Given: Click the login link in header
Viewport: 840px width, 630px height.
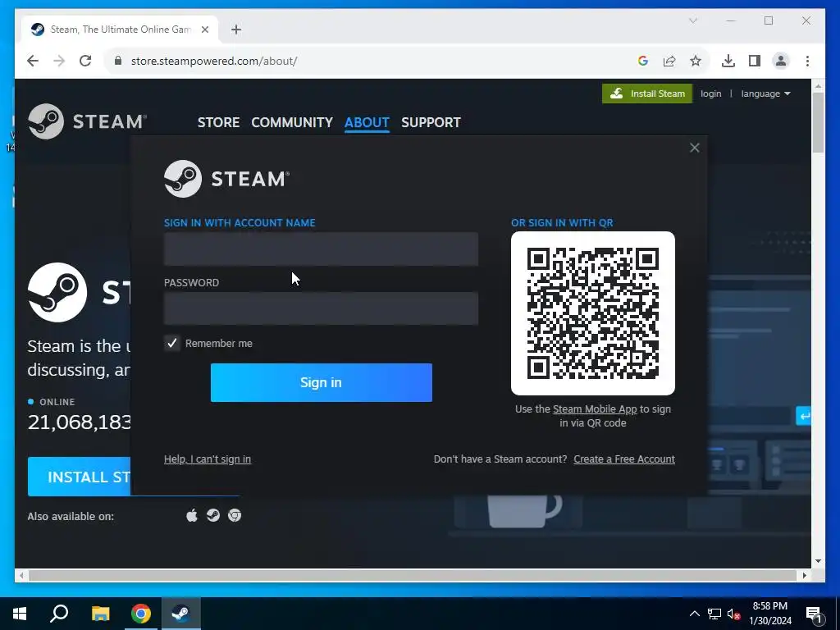Looking at the screenshot, I should click(x=711, y=94).
